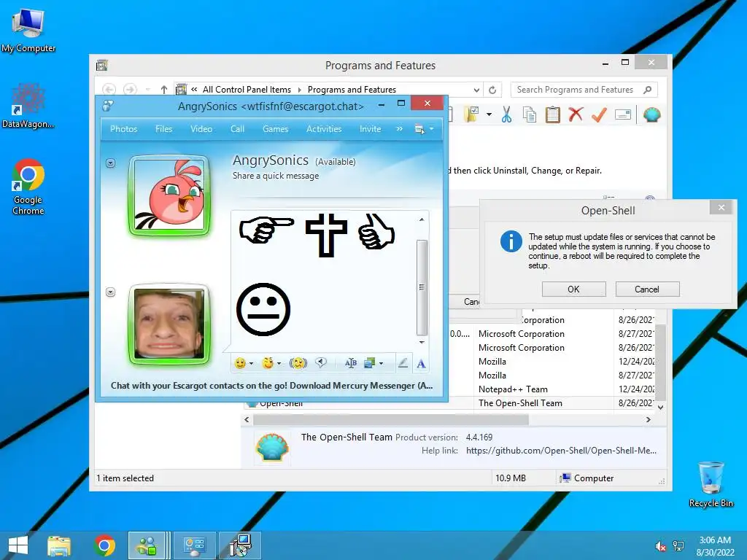The image size is (747, 560).
Task: Open winks list dropdown arrow
Action: (279, 364)
